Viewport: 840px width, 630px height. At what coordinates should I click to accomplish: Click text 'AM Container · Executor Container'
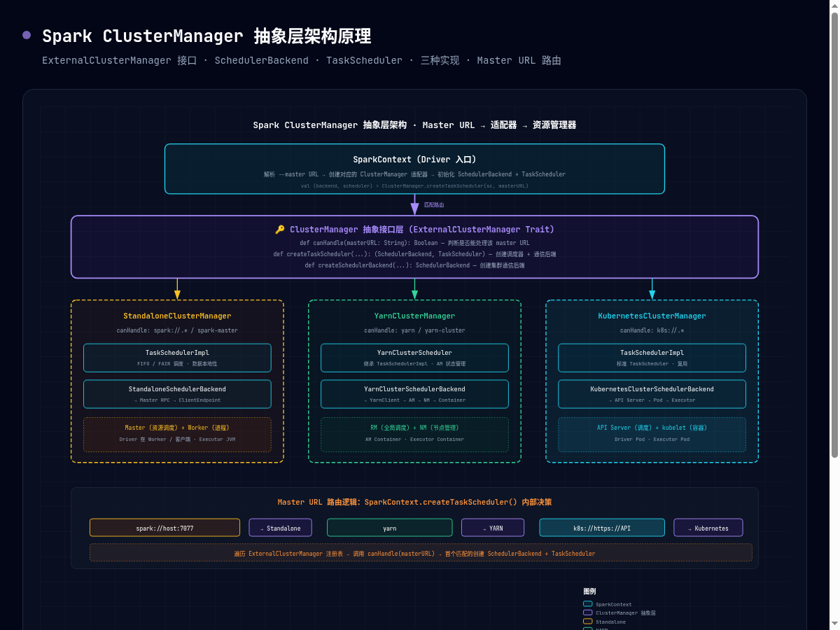414,440
